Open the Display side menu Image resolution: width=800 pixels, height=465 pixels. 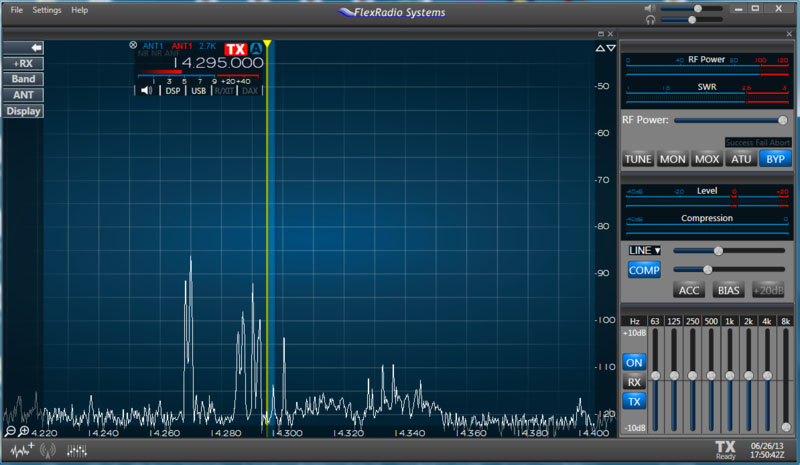(x=23, y=111)
